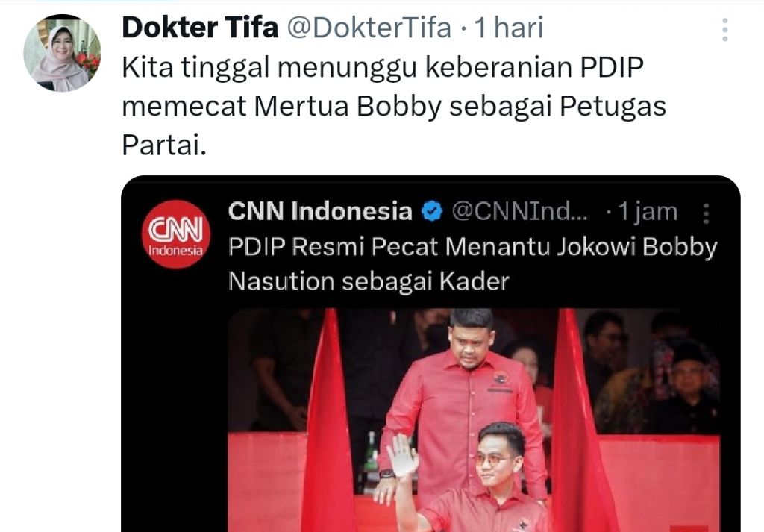Screen dimensions: 764x532
Task: Click the word 'Partai.' ending the tweet
Action: click(x=164, y=145)
